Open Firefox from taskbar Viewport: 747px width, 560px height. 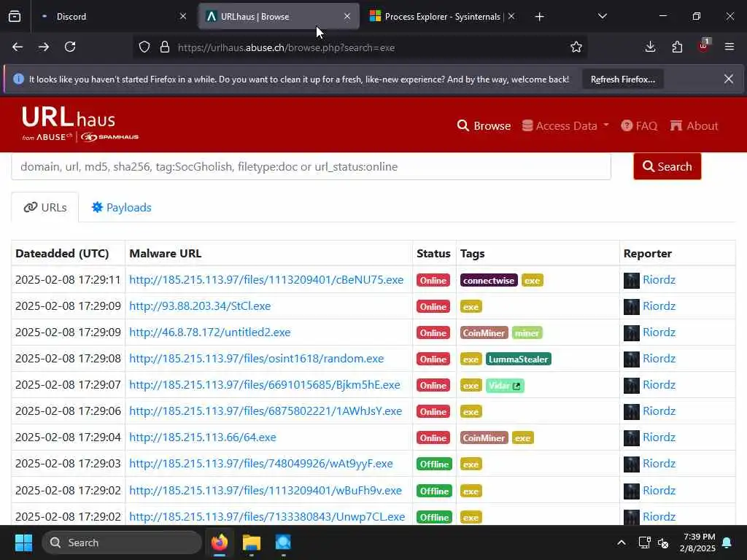pyautogui.click(x=220, y=542)
